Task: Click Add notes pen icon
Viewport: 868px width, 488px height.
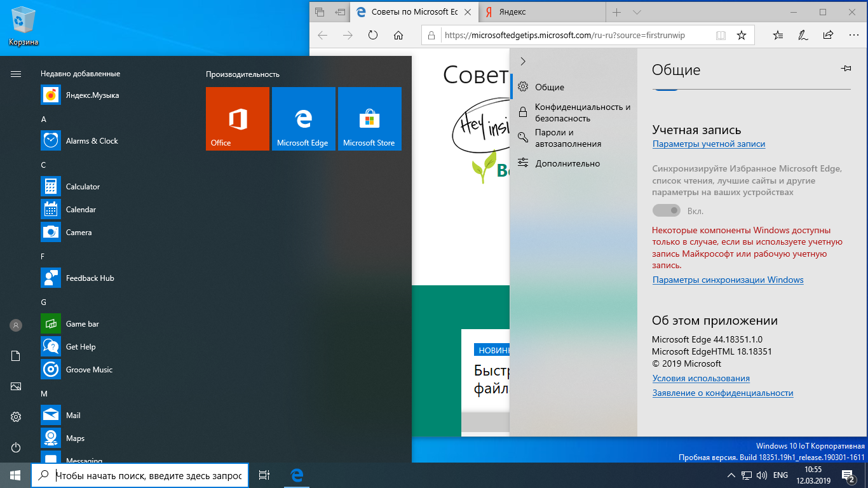Action: click(x=803, y=36)
